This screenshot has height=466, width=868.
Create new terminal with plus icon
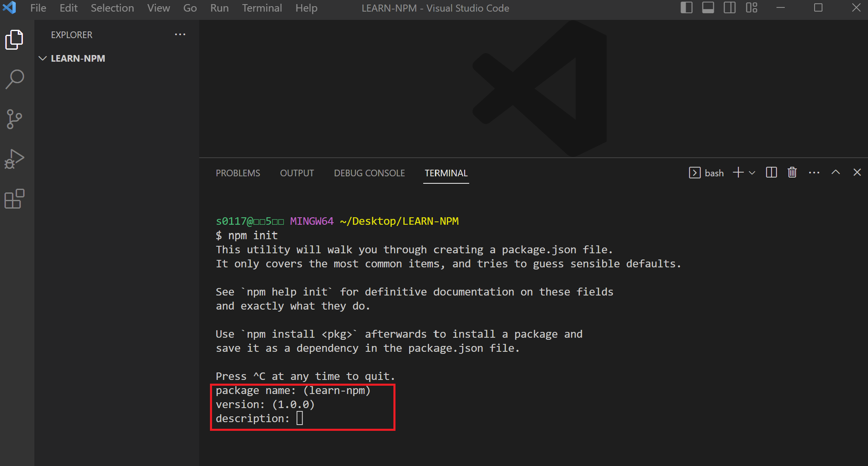[738, 173]
